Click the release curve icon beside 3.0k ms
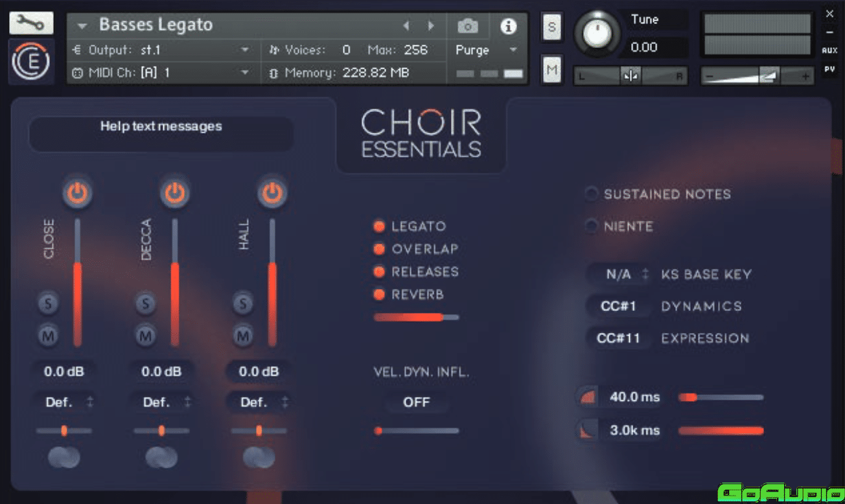 click(x=587, y=430)
